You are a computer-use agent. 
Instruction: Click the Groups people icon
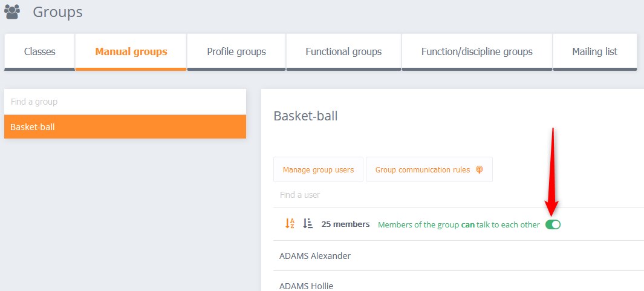coord(11,11)
